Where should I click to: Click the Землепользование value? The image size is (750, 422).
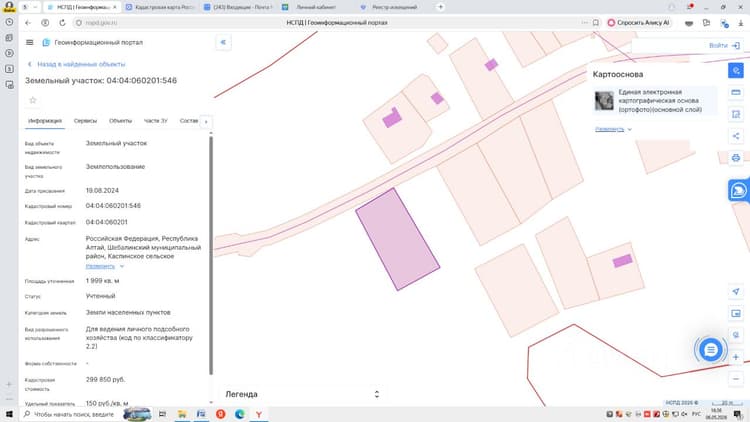pyautogui.click(x=115, y=167)
